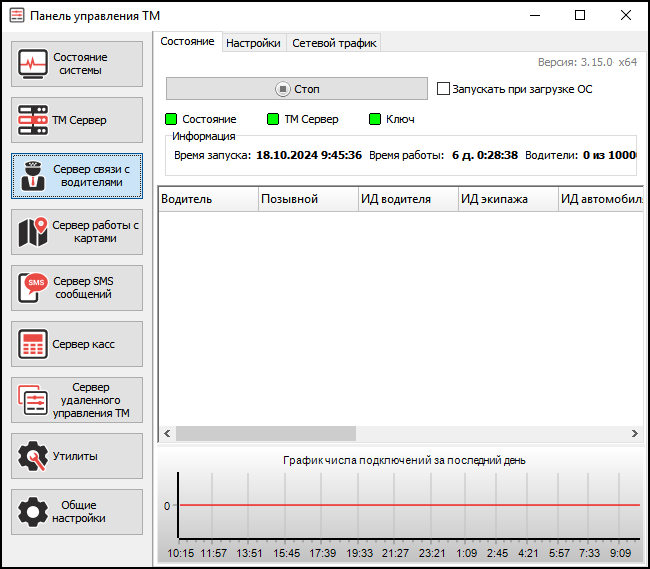The height and width of the screenshot is (569, 650).
Task: Click the ИД водителя column header
Action: pos(408,199)
